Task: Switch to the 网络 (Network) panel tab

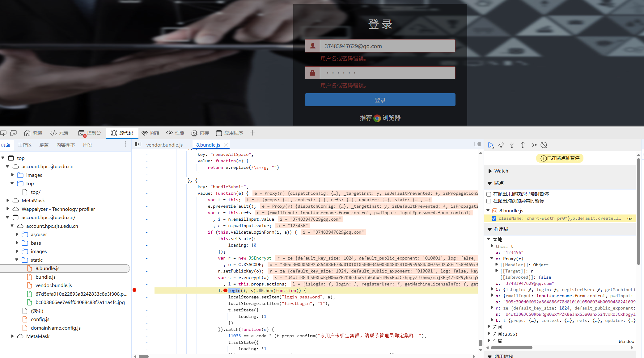Action: pyautogui.click(x=151, y=133)
